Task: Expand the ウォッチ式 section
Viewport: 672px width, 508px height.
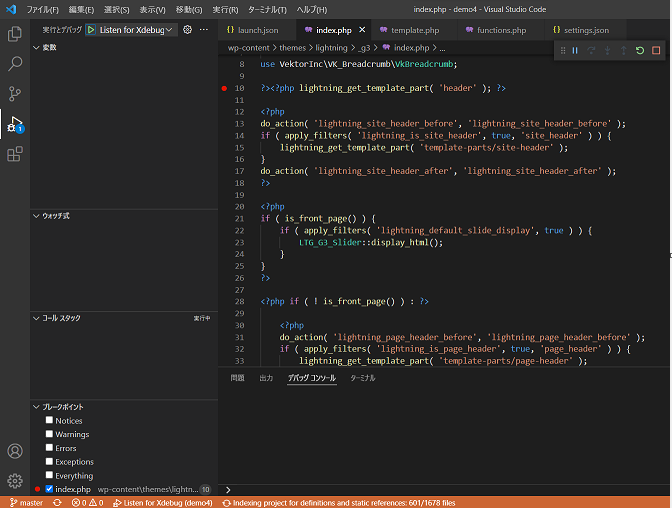Action: click(x=55, y=215)
